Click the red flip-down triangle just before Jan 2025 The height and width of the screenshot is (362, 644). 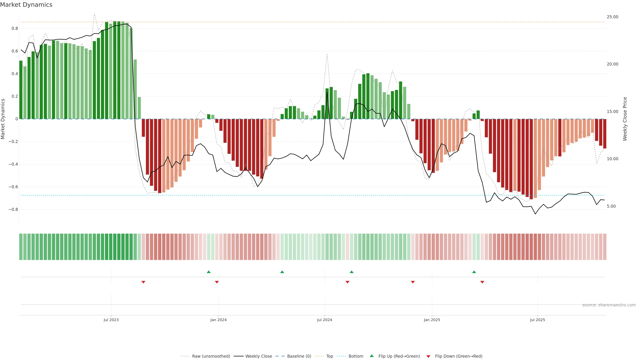tap(413, 282)
